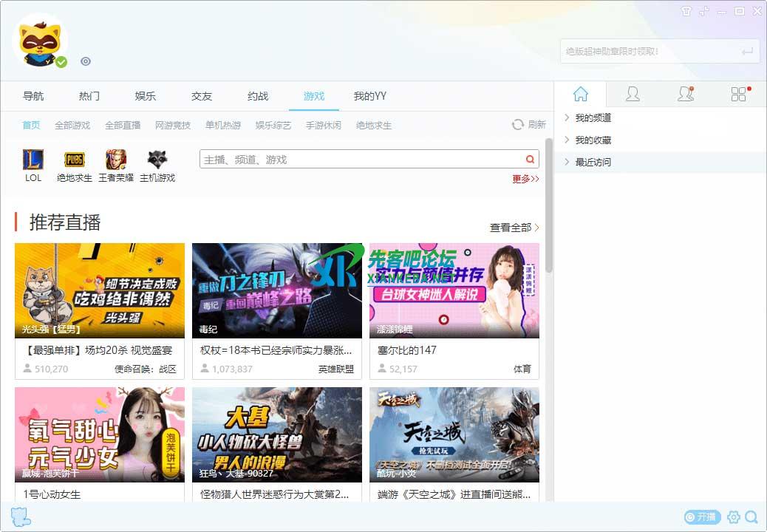Viewport: 767px width, 532px height.
Task: Select the PUBG 绝地求生 game icon
Action: tap(75, 160)
